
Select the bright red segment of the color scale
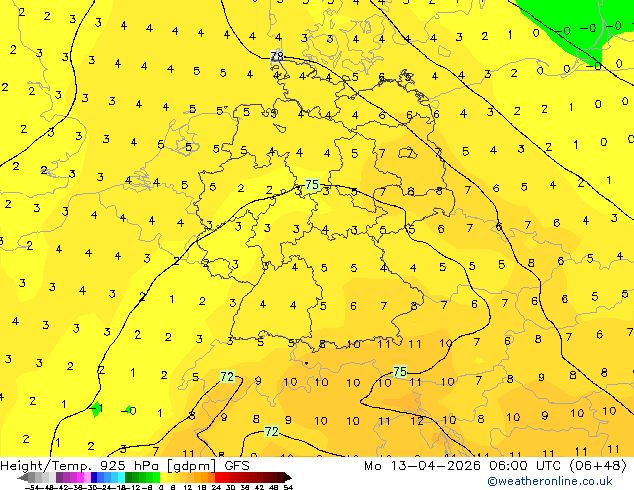coord(218,478)
